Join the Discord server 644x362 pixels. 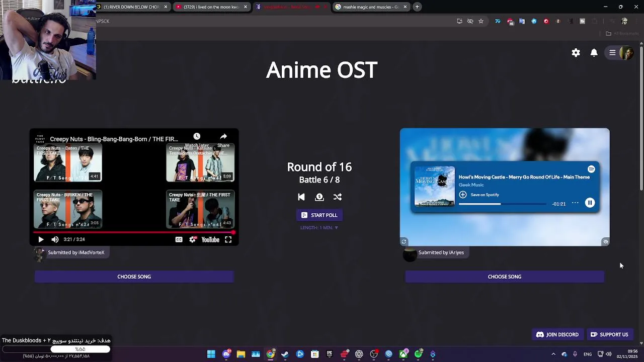pos(557,335)
